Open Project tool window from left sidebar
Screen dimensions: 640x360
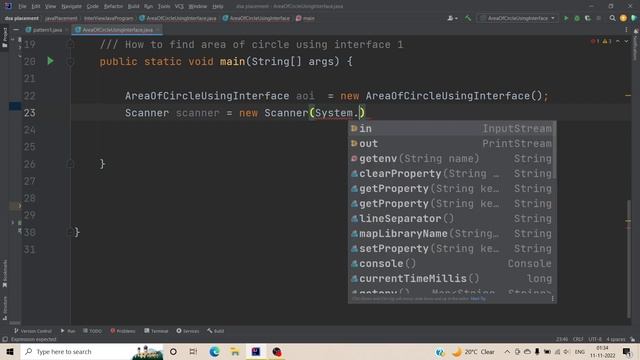coord(4,38)
